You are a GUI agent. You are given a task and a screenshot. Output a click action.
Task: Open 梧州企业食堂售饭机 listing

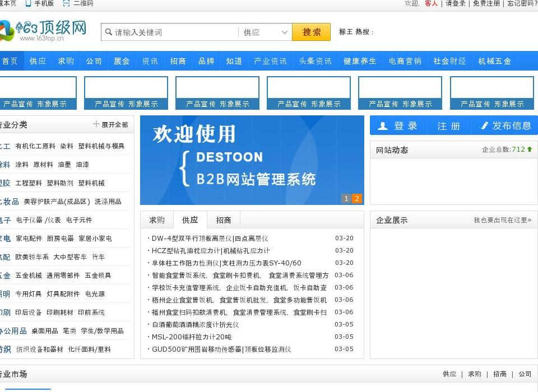click(239, 300)
